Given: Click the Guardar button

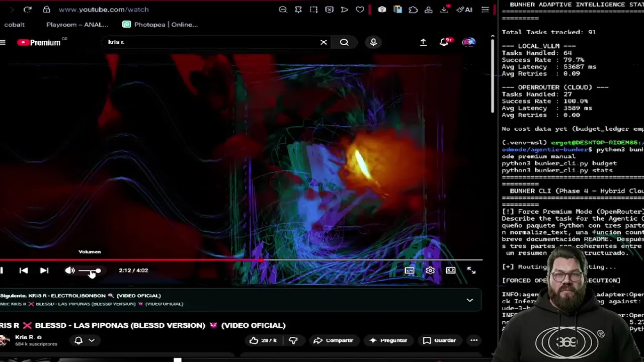Looking at the screenshot, I should click(x=439, y=340).
